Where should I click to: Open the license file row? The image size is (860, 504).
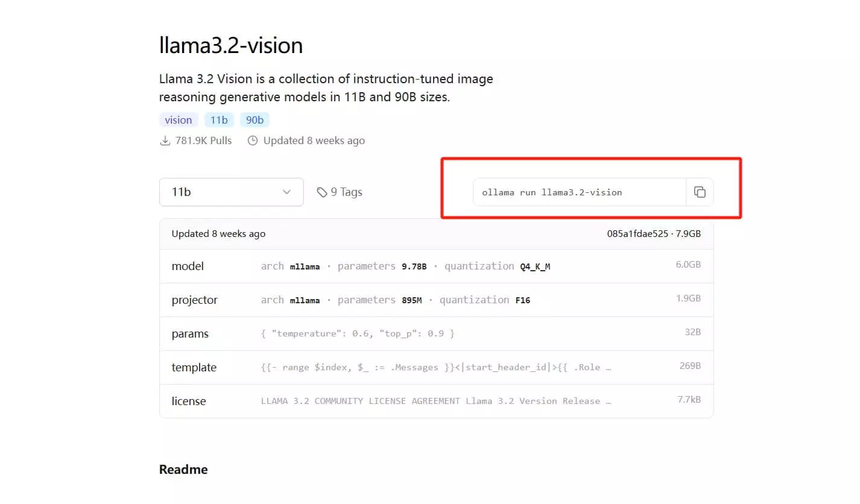436,401
